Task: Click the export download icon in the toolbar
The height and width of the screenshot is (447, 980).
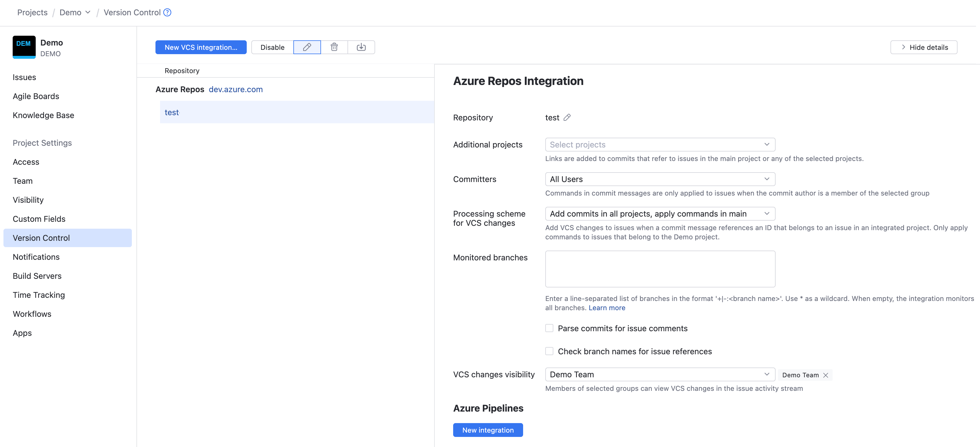Action: [x=361, y=47]
